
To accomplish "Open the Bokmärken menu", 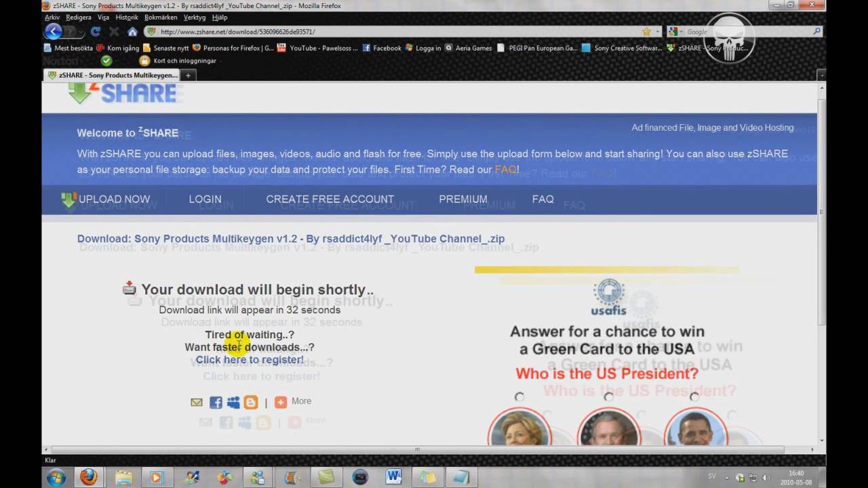I will coord(161,18).
